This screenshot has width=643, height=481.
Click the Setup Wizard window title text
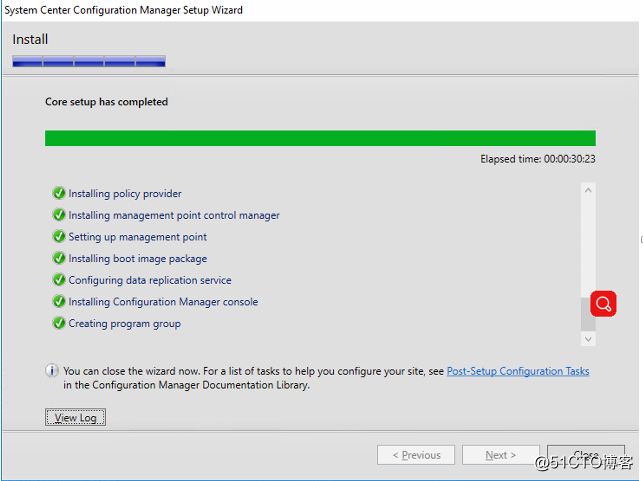pos(123,10)
